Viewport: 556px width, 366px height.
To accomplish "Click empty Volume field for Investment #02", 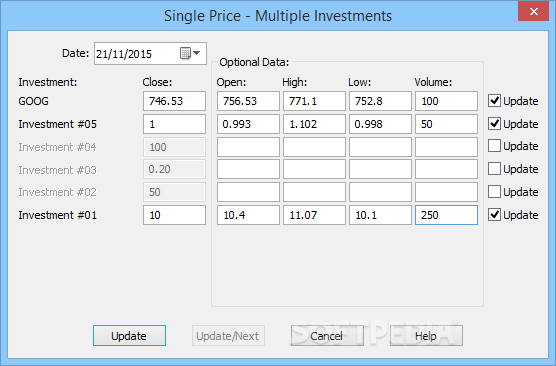I will (x=446, y=192).
